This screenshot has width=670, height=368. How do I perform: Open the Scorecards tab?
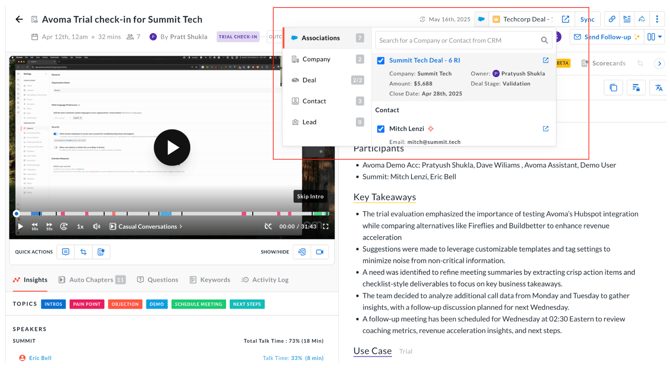click(x=603, y=63)
